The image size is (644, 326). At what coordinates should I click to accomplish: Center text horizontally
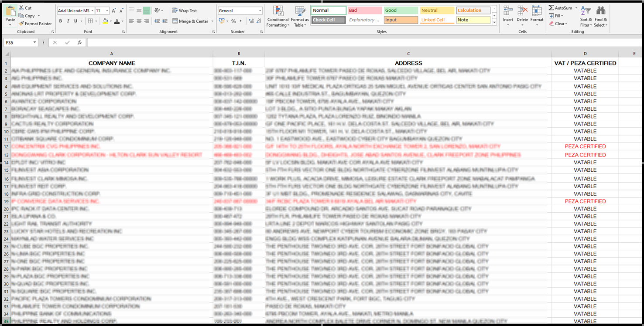point(139,21)
